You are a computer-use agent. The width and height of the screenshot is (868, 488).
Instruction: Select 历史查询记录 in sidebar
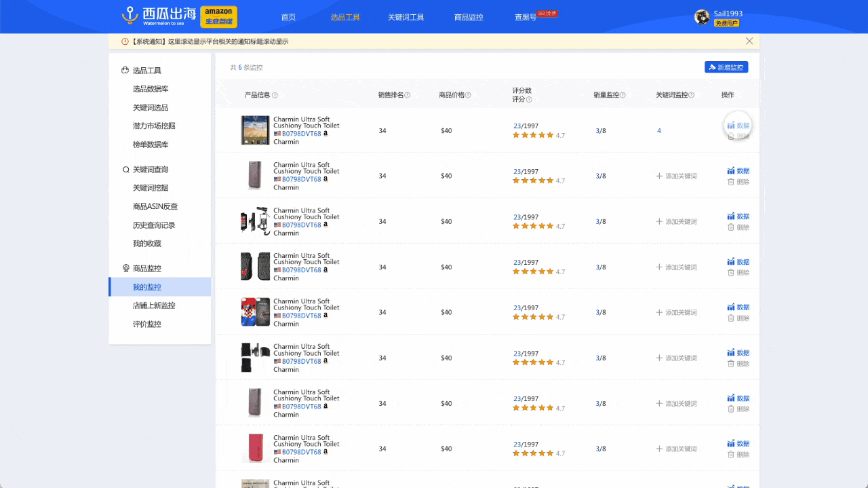(154, 225)
